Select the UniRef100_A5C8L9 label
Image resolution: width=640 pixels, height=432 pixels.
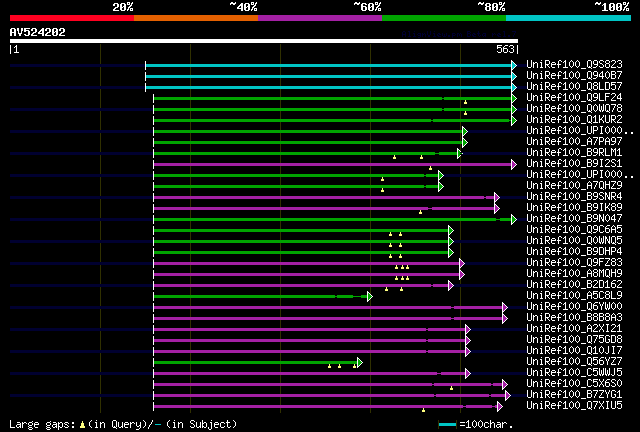[574, 296]
